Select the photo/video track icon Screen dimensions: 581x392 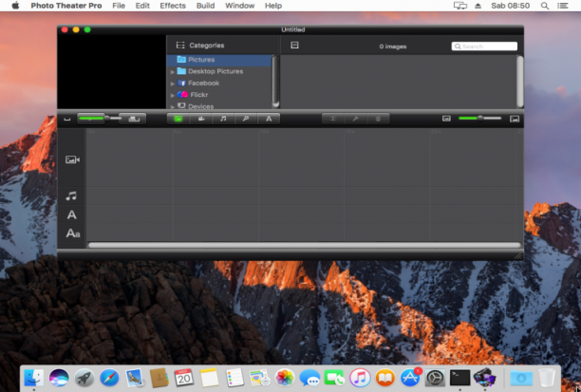coord(72,159)
